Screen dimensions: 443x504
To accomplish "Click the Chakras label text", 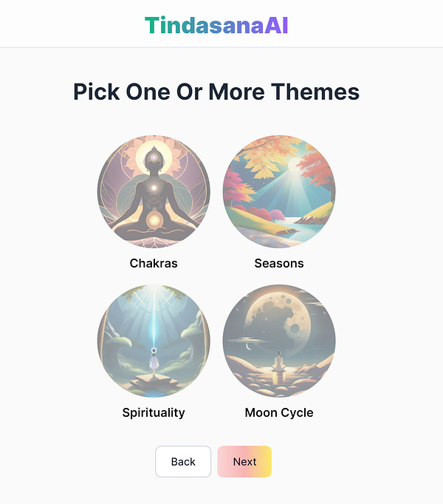I will (154, 263).
